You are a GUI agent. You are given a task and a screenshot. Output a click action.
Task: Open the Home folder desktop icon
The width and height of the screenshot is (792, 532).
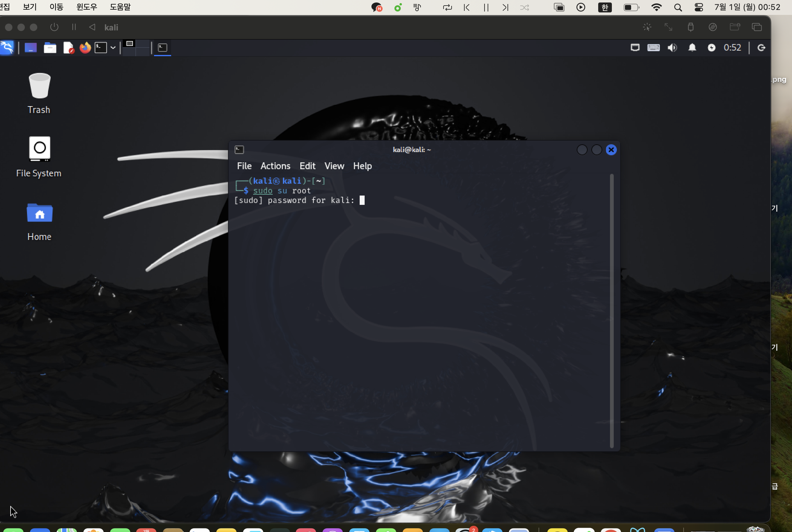click(x=39, y=214)
